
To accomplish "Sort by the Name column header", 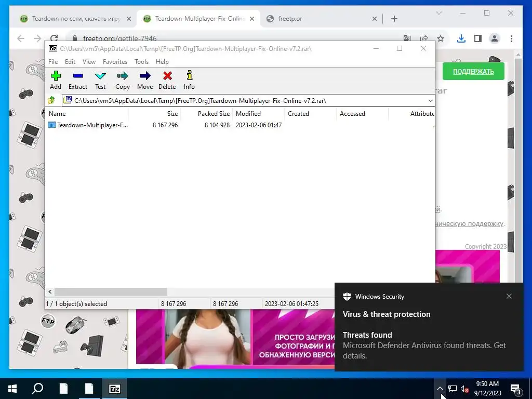I will tap(87, 114).
